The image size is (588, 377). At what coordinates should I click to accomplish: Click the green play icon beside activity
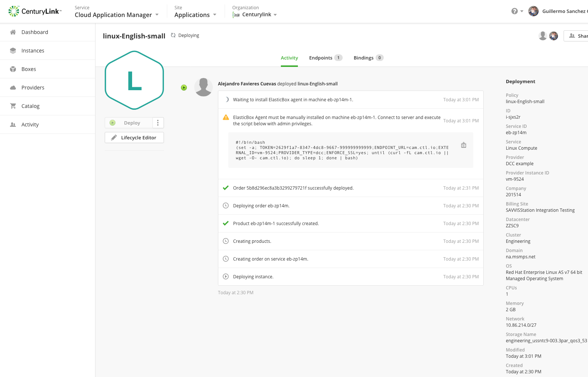point(184,88)
